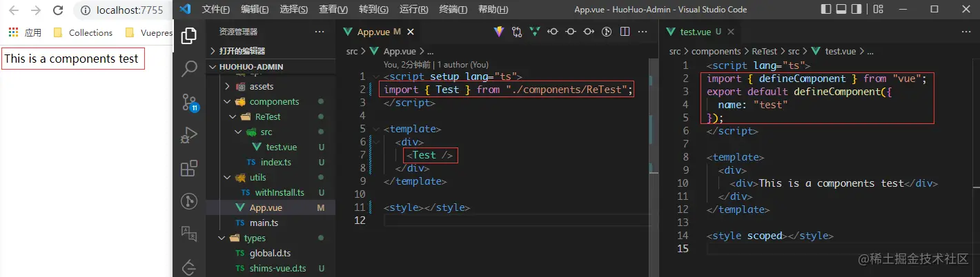Open the Explorer view in activity bar
The height and width of the screenshot is (277, 980).
click(x=189, y=37)
